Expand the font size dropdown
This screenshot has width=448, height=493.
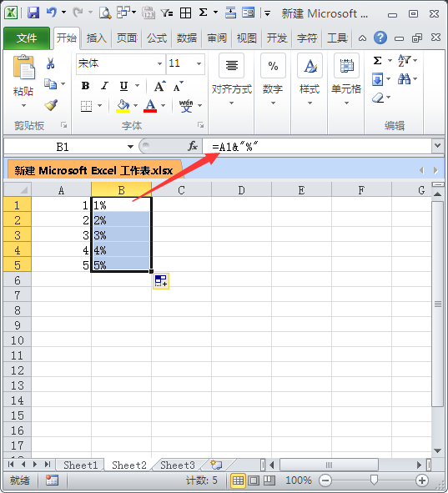199,64
